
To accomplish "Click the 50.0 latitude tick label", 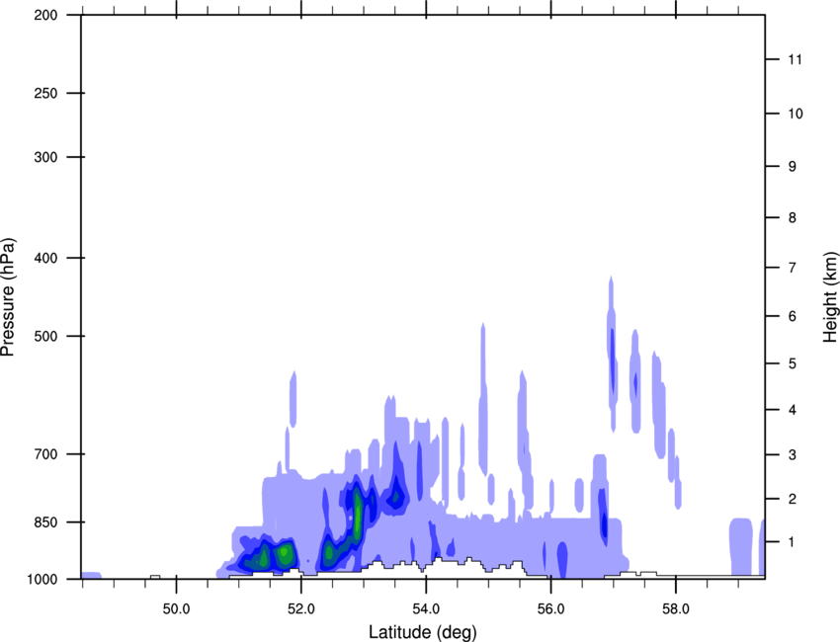I will point(176,609).
